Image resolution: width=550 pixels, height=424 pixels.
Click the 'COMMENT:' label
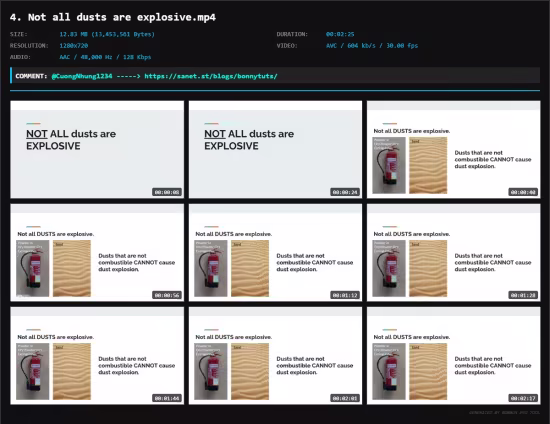31,76
